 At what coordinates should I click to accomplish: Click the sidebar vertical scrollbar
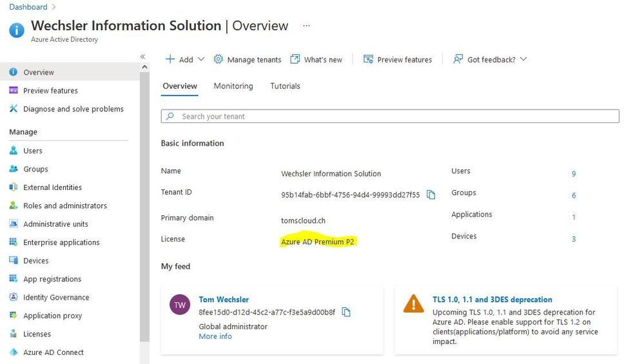click(x=144, y=207)
